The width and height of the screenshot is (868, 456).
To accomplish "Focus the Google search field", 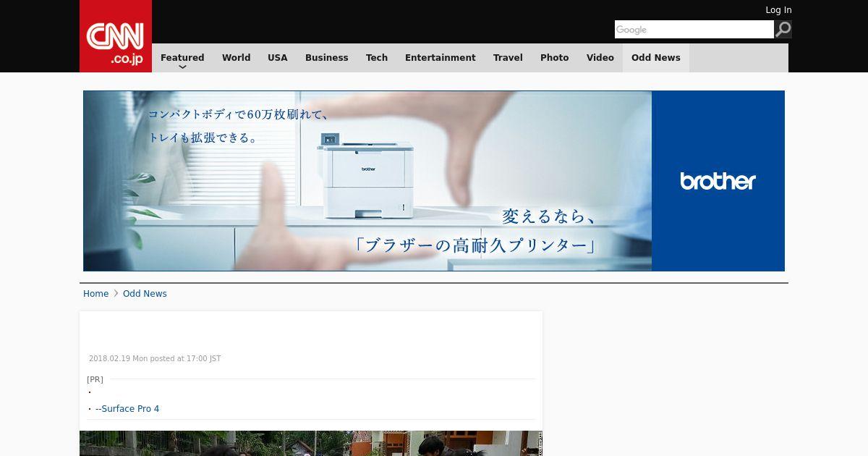I will (x=694, y=29).
